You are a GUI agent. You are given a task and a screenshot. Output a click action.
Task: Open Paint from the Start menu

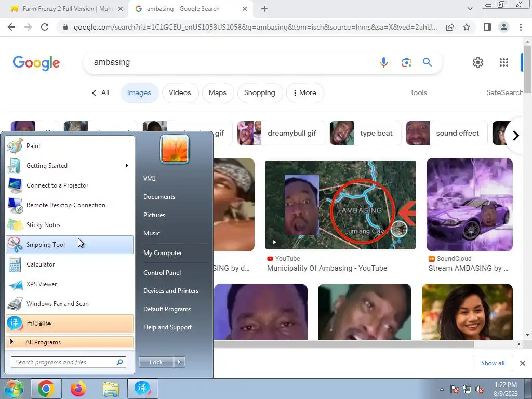click(x=70, y=146)
